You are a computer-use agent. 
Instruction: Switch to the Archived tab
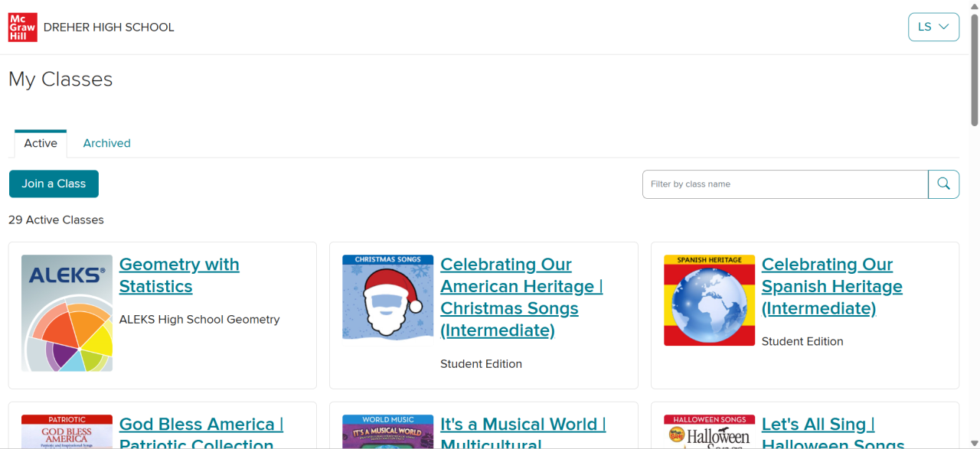tap(106, 143)
